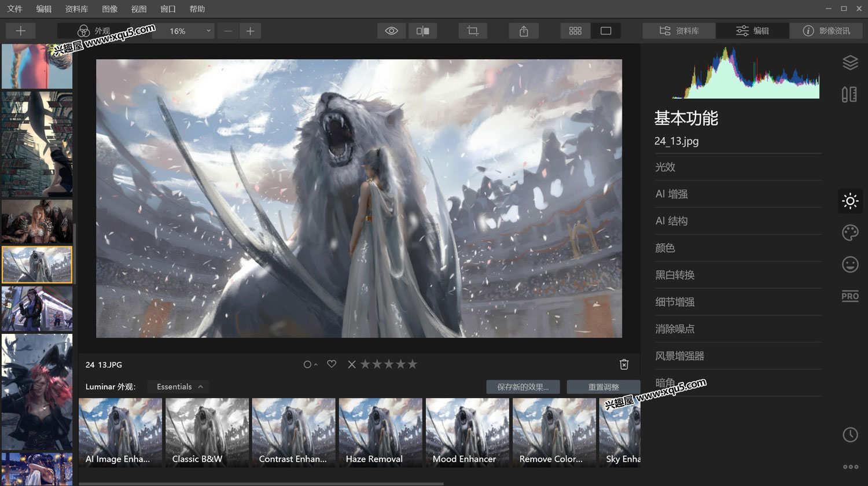
Task: Apply the AI Image Enhancer look
Action: tap(120, 432)
